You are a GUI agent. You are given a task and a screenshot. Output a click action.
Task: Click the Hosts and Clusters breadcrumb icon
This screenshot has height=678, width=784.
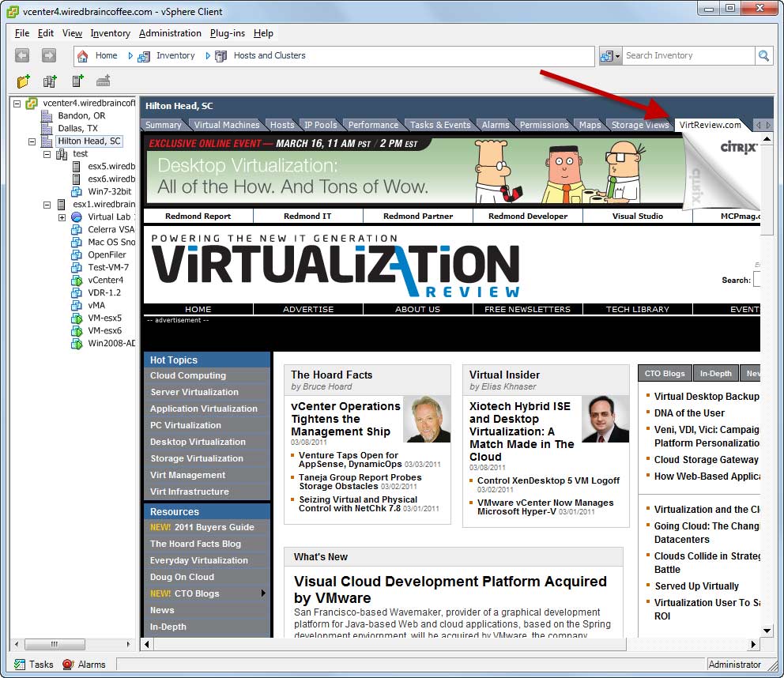pos(221,56)
